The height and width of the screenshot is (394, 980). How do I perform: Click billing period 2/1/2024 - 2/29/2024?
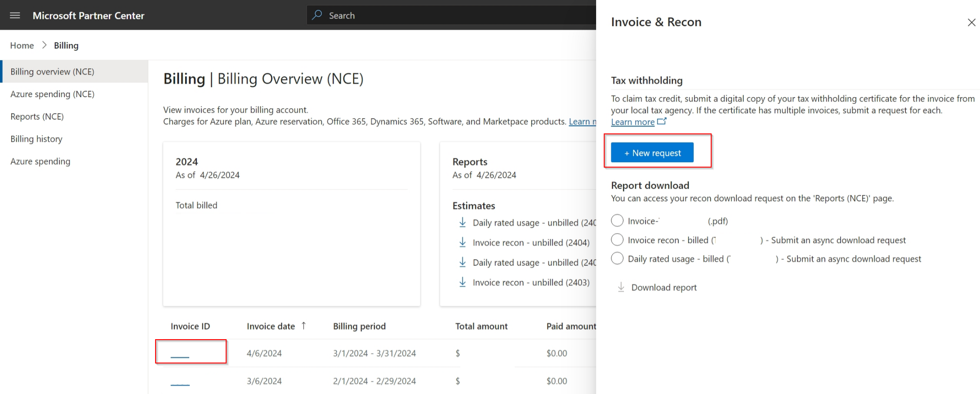(x=374, y=381)
